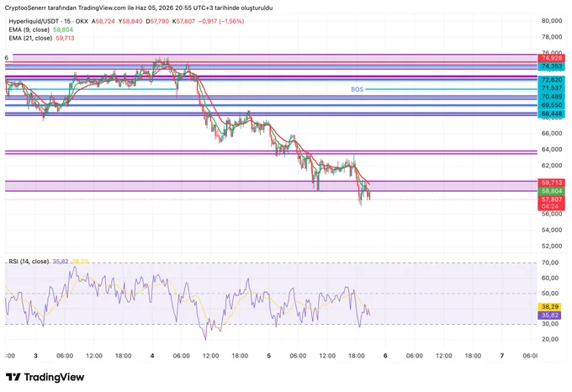Click the 72,620 price level label
The width and height of the screenshot is (572, 392).
point(551,80)
